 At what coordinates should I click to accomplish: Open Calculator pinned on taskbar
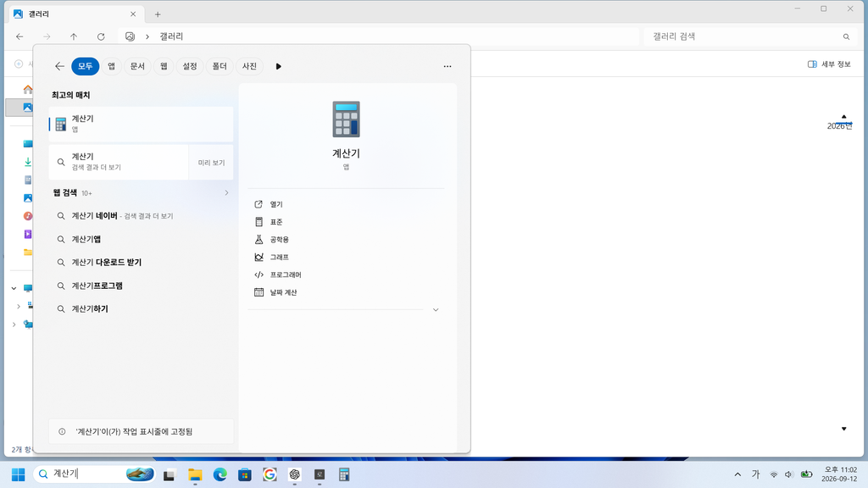click(x=344, y=474)
